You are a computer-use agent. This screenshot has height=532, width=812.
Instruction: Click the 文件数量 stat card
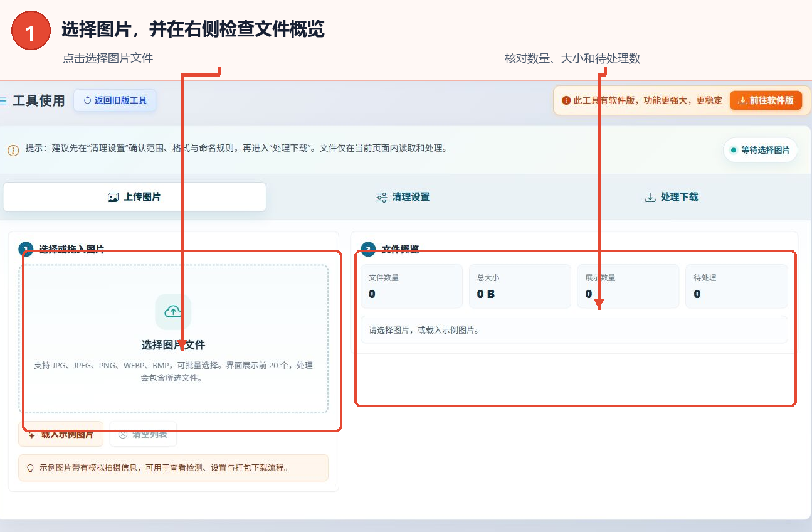(x=411, y=286)
